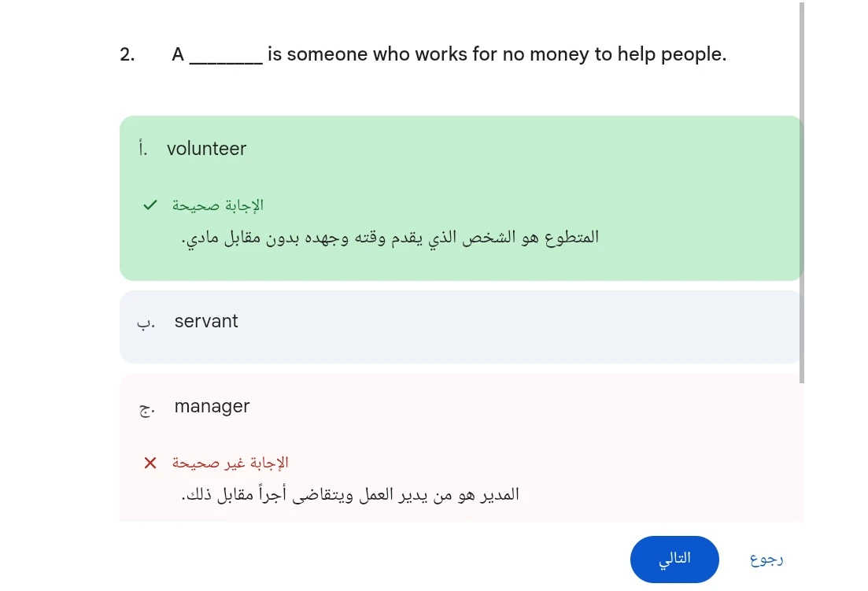This screenshot has width=868, height=591.
Task: Open the الإجابة غير صحيحة feedback label
Action: point(229,463)
